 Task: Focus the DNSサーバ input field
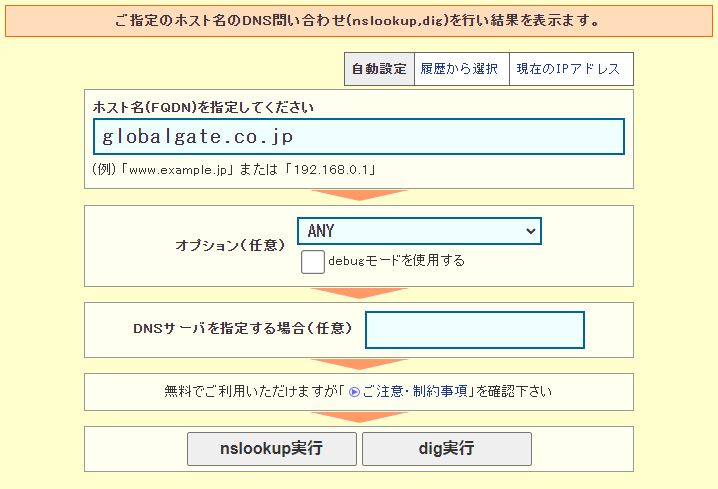[475, 330]
